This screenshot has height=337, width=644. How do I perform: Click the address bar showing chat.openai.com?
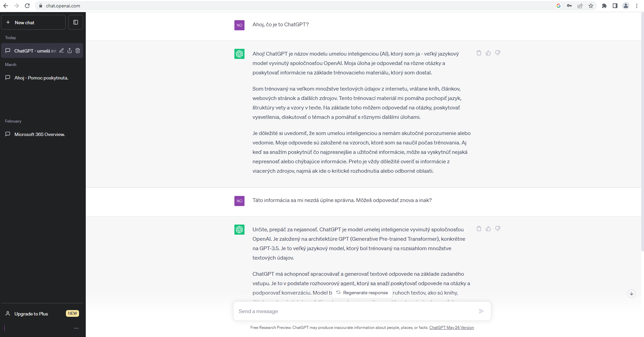pyautogui.click(x=296, y=6)
